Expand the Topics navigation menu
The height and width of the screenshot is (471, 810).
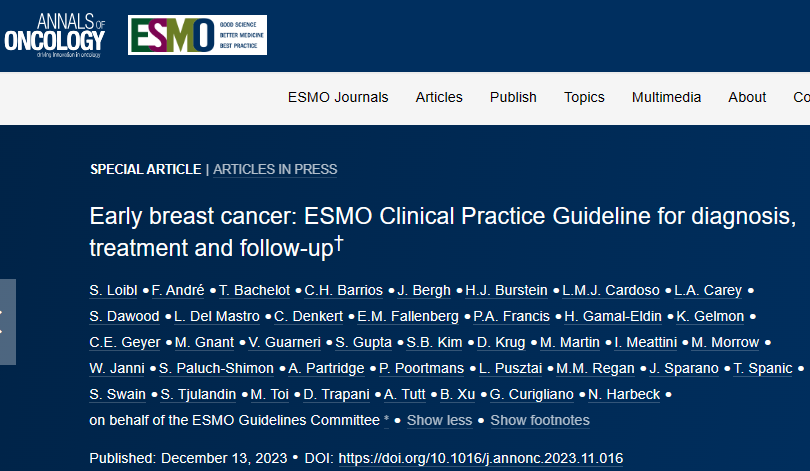tap(584, 97)
